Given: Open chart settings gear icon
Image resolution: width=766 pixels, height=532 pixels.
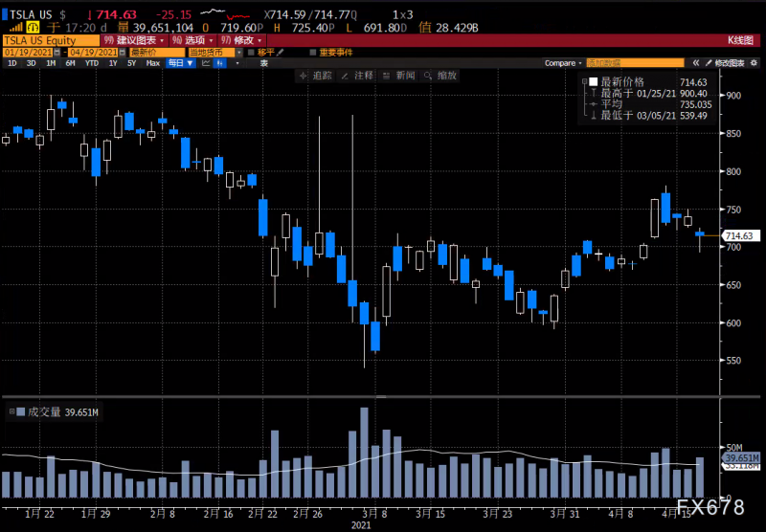Looking at the screenshot, I should pyautogui.click(x=755, y=63).
